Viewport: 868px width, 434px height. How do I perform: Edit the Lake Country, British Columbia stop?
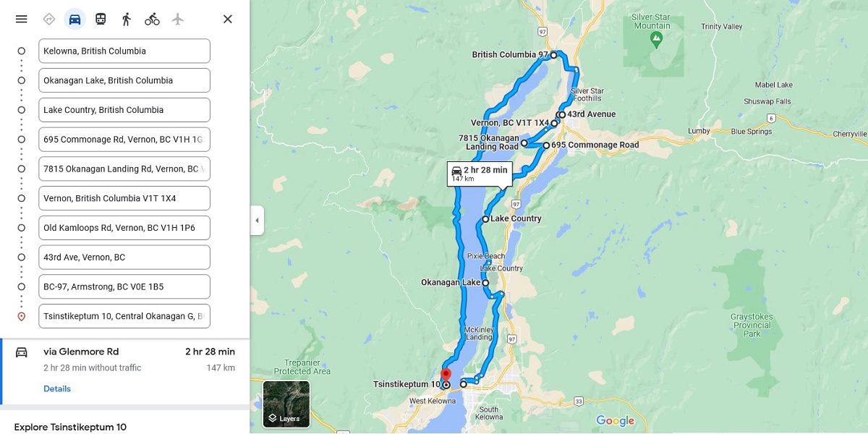tap(124, 110)
